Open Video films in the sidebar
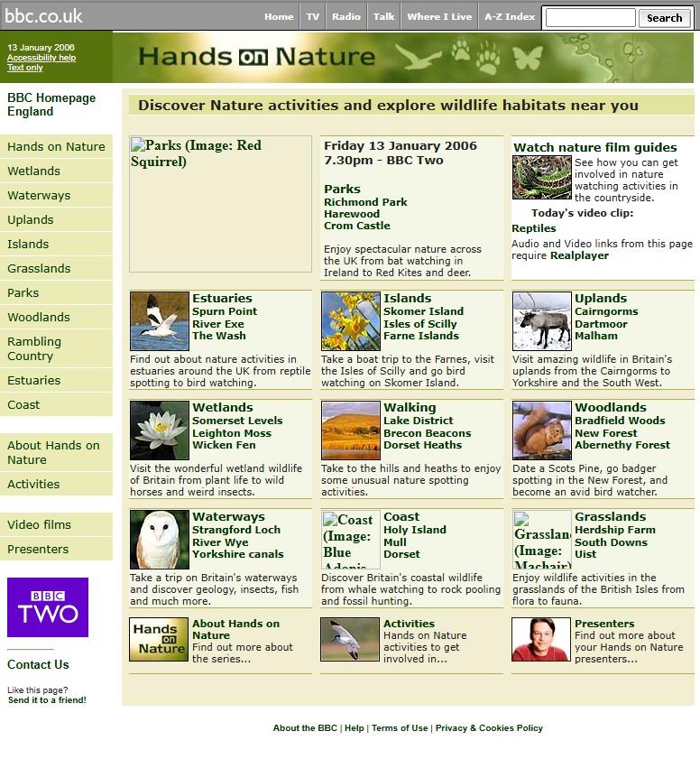This screenshot has height=759, width=700. point(56,524)
